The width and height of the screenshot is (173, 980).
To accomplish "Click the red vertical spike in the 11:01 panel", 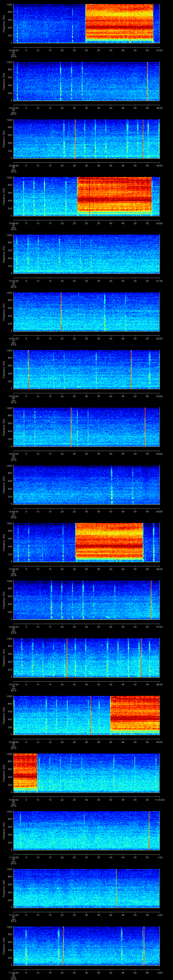I will 116,888.
